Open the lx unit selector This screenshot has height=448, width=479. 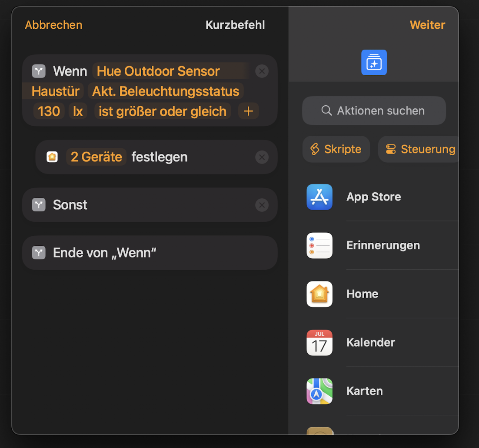coord(78,111)
